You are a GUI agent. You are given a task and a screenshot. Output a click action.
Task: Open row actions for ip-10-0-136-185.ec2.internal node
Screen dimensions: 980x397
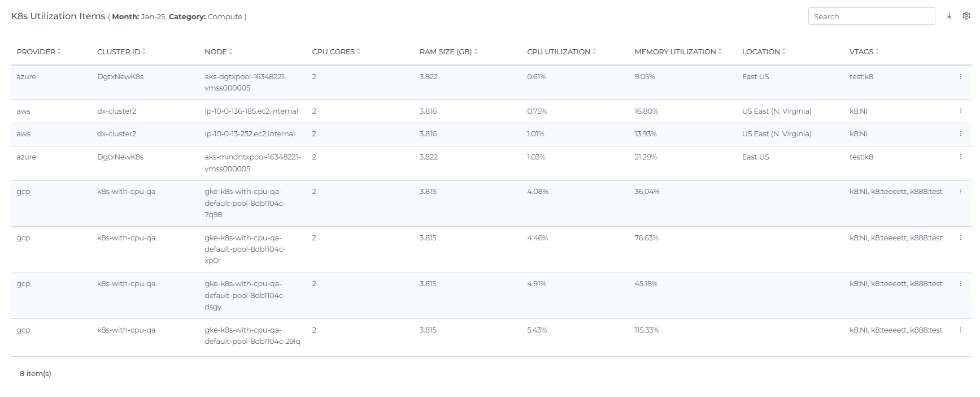[960, 111]
